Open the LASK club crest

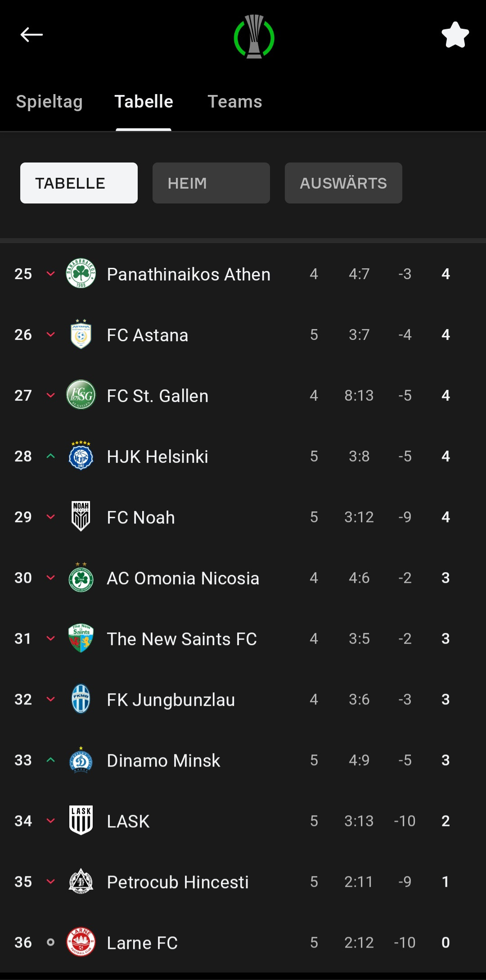coord(81,821)
